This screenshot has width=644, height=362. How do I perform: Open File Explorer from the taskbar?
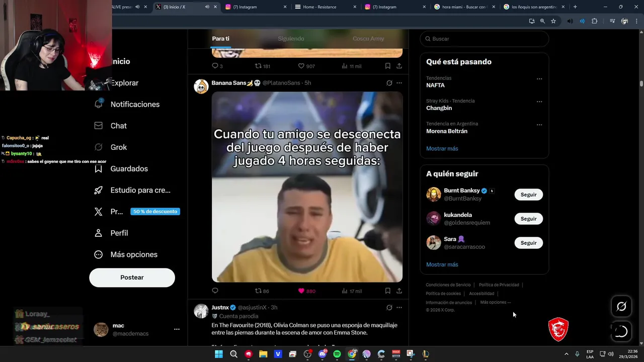coord(263,354)
